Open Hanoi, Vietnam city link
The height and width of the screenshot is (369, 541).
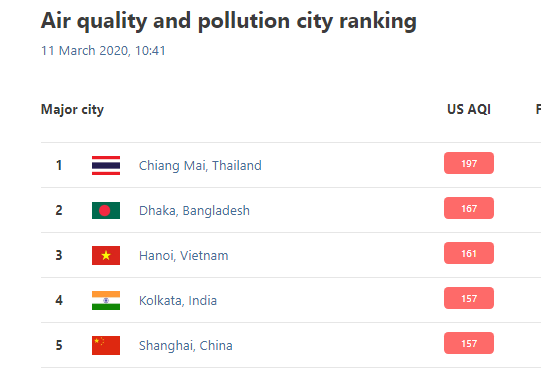click(x=184, y=256)
